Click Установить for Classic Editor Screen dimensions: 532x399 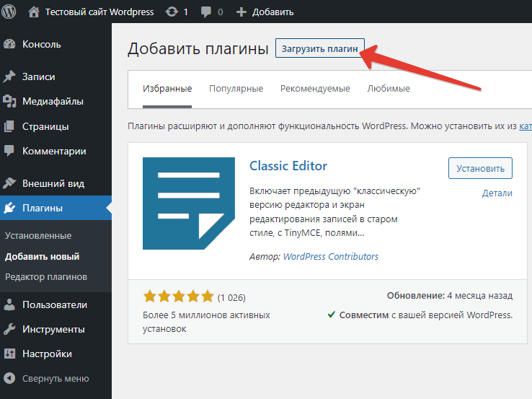click(x=480, y=168)
